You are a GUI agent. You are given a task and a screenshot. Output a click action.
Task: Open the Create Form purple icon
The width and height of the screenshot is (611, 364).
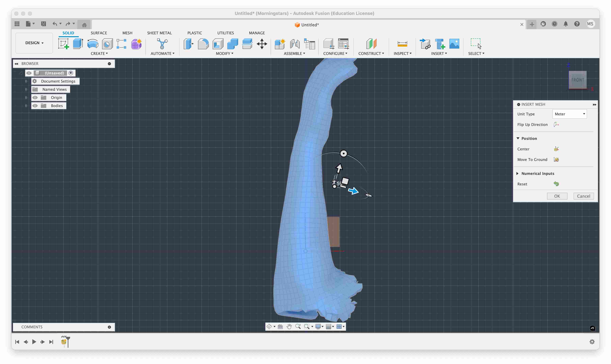136,44
